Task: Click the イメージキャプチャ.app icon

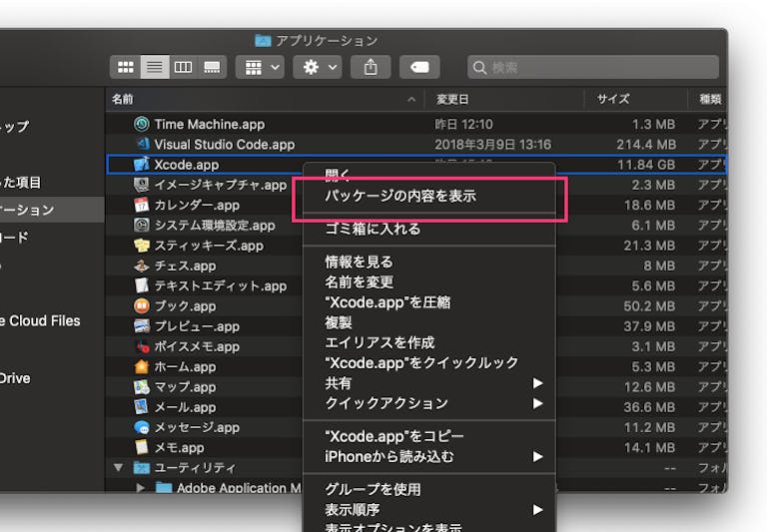Action: (x=142, y=185)
